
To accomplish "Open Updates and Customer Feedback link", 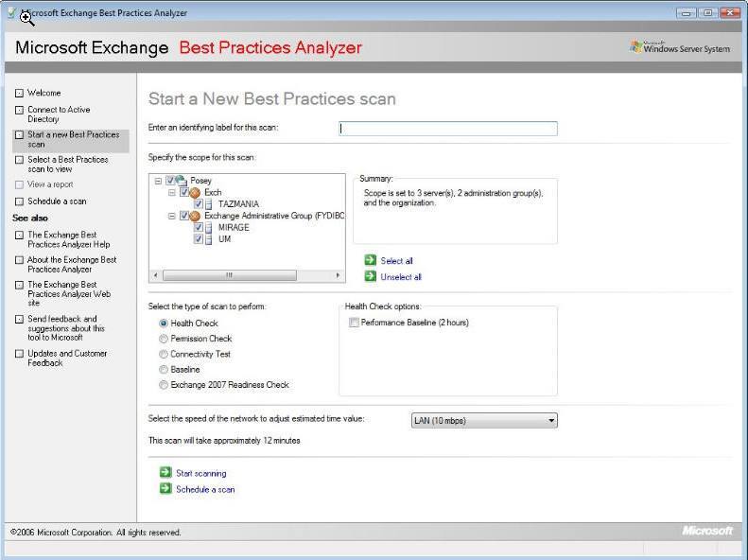I will coord(67,358).
